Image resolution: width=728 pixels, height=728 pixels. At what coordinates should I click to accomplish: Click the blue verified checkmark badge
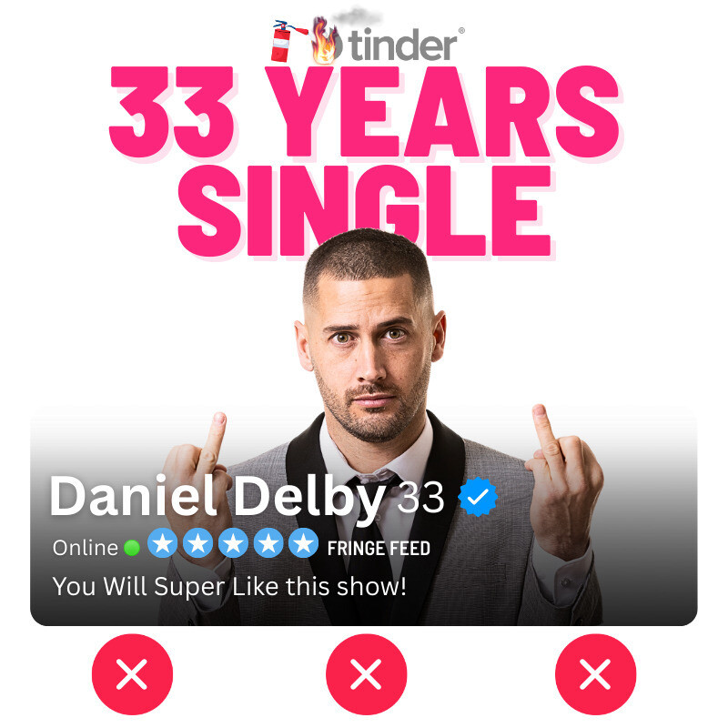click(478, 496)
